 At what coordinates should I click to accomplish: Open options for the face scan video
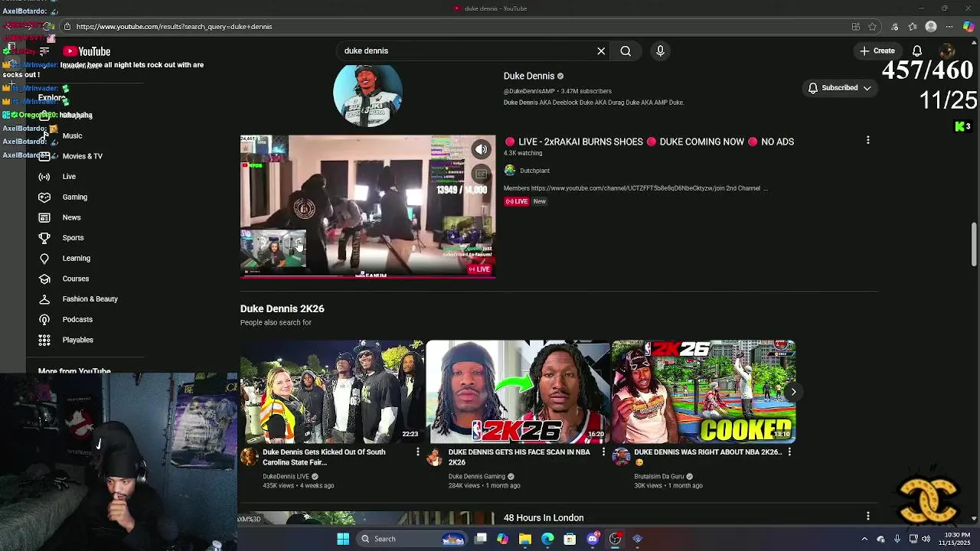pyautogui.click(x=603, y=452)
